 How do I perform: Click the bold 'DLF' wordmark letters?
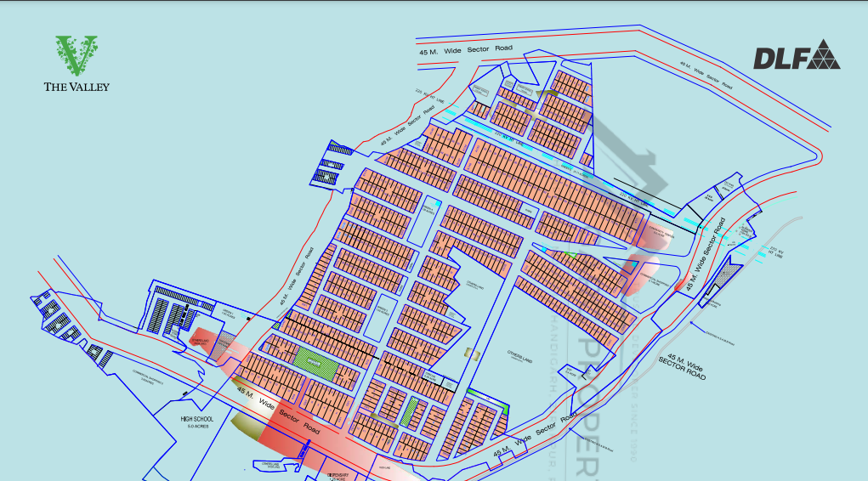coord(780,58)
